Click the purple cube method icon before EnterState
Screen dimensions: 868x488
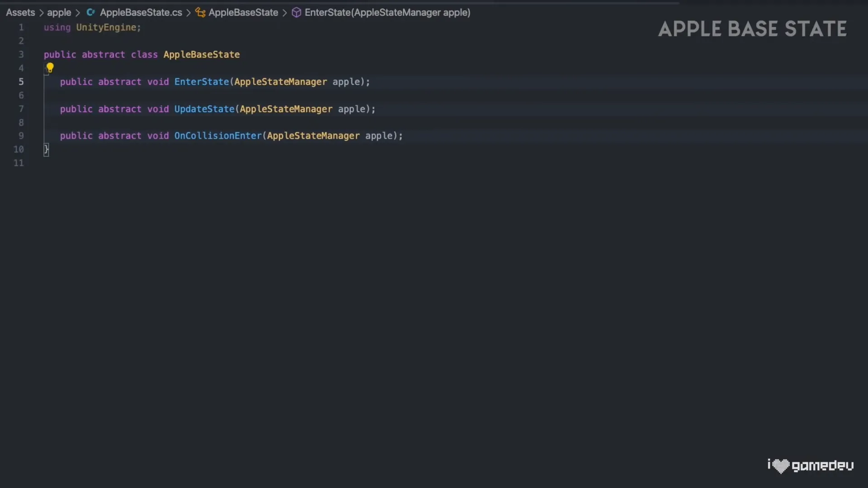pyautogui.click(x=297, y=12)
